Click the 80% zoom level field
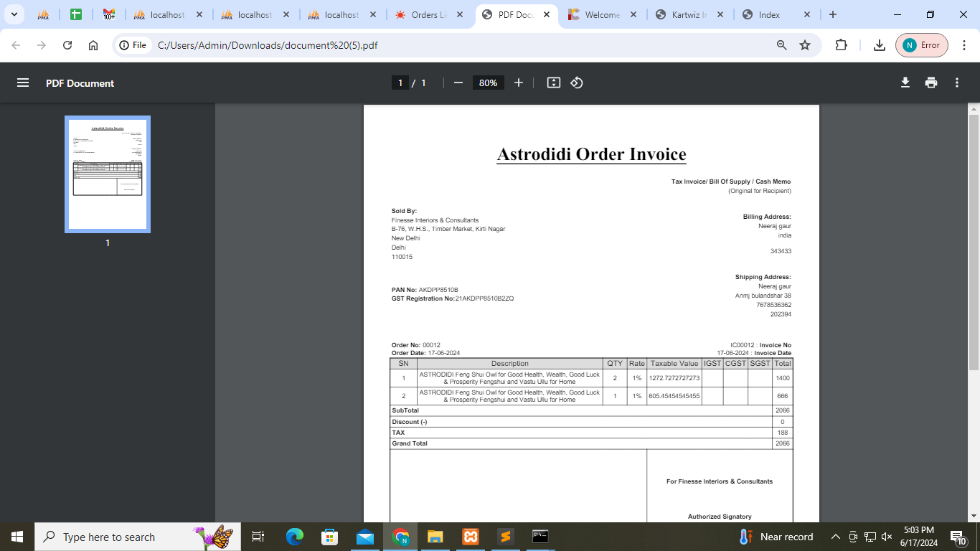980x551 pixels. point(488,83)
